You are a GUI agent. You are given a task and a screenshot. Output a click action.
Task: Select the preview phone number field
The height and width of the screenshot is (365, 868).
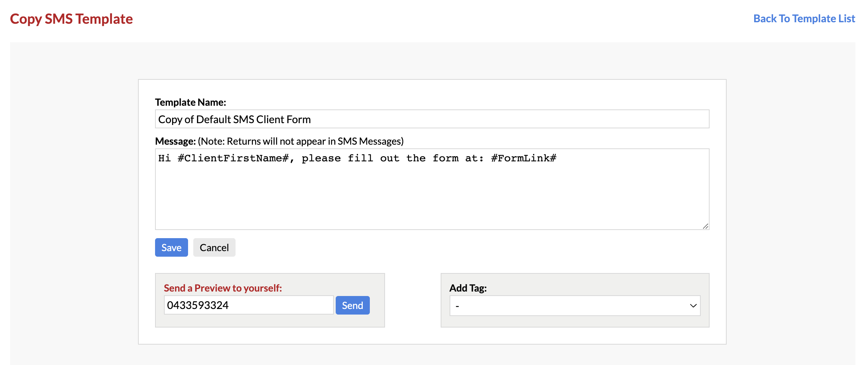pyautogui.click(x=249, y=305)
